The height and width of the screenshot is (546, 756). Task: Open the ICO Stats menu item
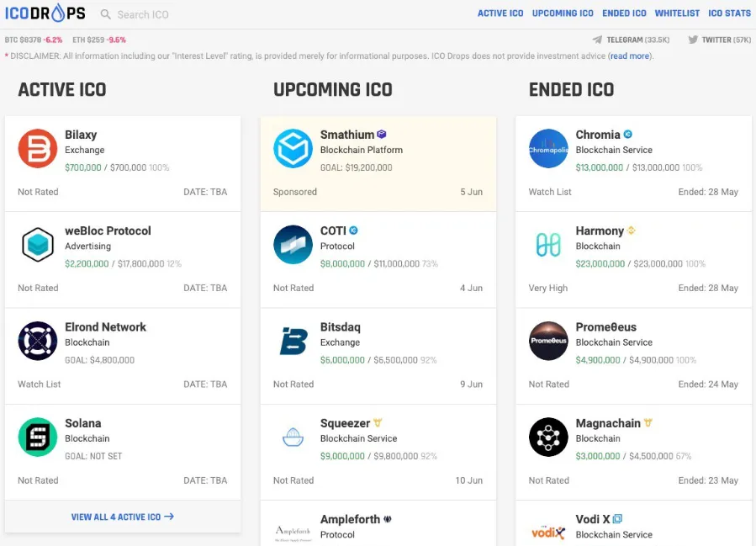(x=729, y=13)
